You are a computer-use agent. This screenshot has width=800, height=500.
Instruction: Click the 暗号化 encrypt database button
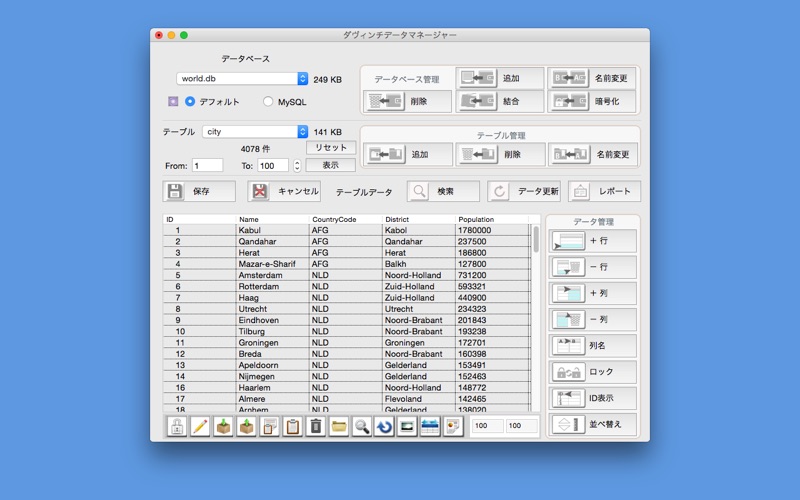point(592,101)
